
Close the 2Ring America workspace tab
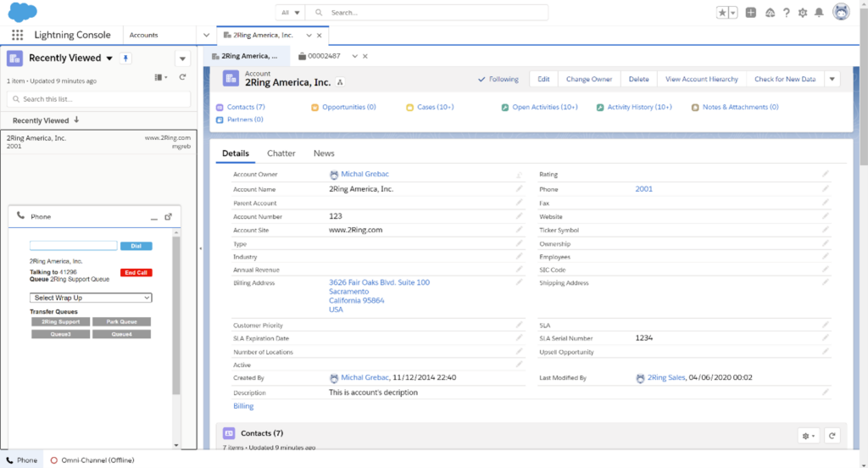pos(320,36)
